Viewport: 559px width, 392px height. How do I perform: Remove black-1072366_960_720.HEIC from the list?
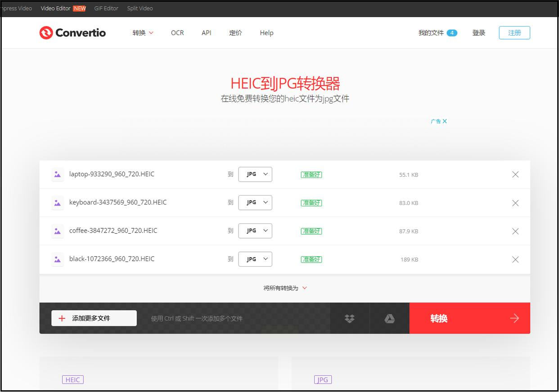pyautogui.click(x=515, y=259)
